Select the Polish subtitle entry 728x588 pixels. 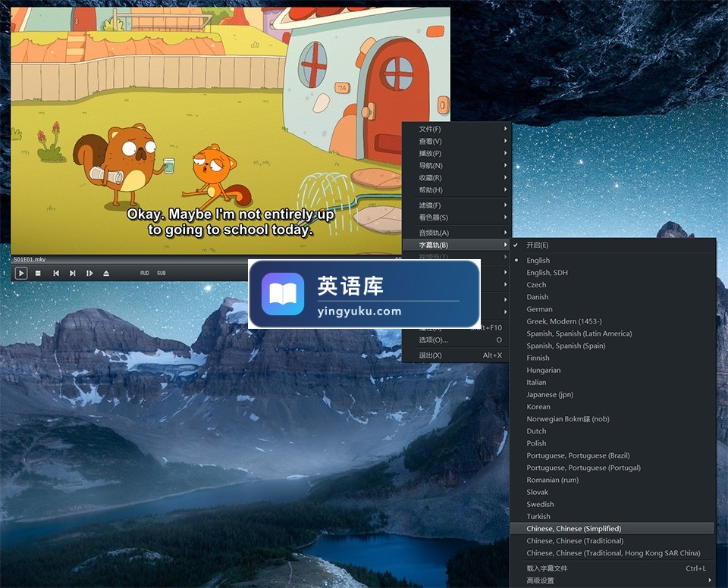[613, 443]
